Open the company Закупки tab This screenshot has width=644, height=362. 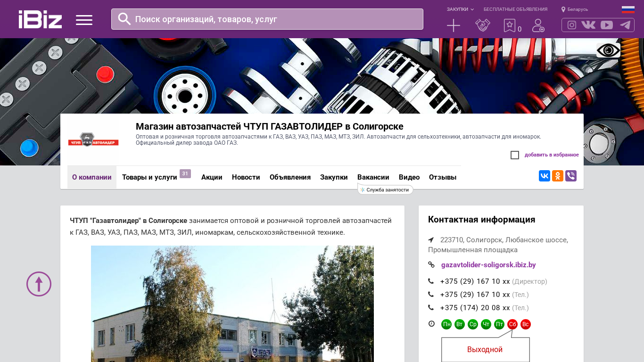tap(334, 177)
